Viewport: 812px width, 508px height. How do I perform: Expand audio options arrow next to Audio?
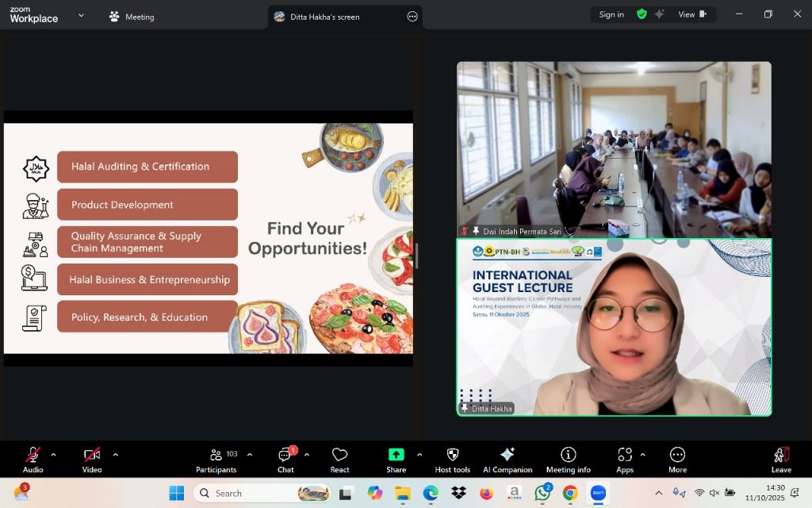pyautogui.click(x=53, y=455)
